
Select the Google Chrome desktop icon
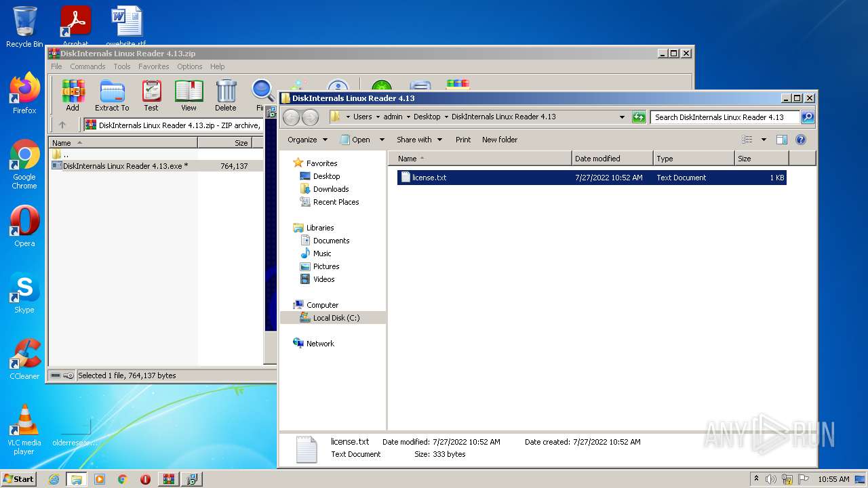click(x=24, y=164)
